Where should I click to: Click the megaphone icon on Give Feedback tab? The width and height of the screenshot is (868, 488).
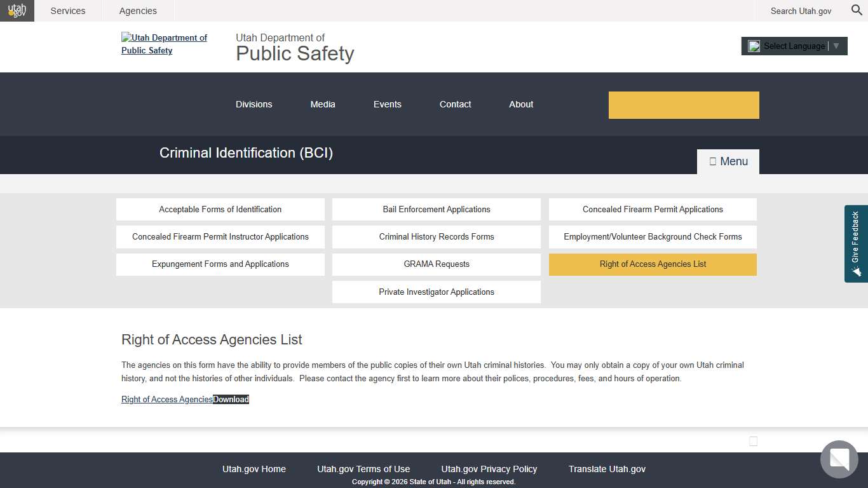856,272
